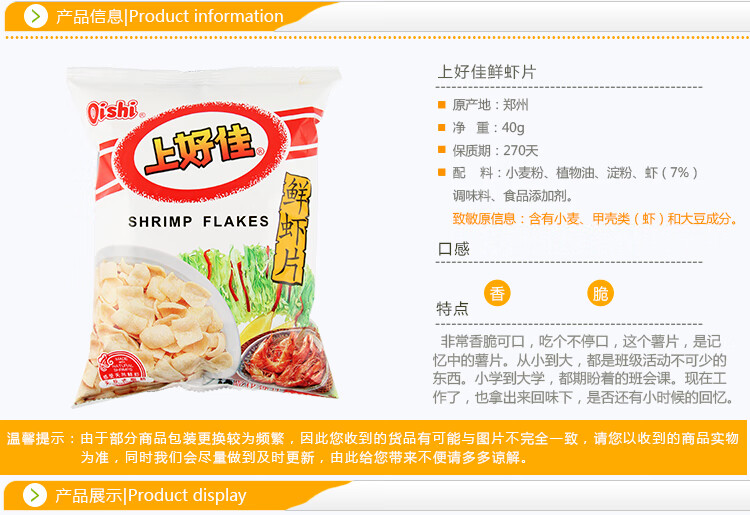Click the shrimp chips bag product image
This screenshot has height=515, width=750.
click(204, 237)
